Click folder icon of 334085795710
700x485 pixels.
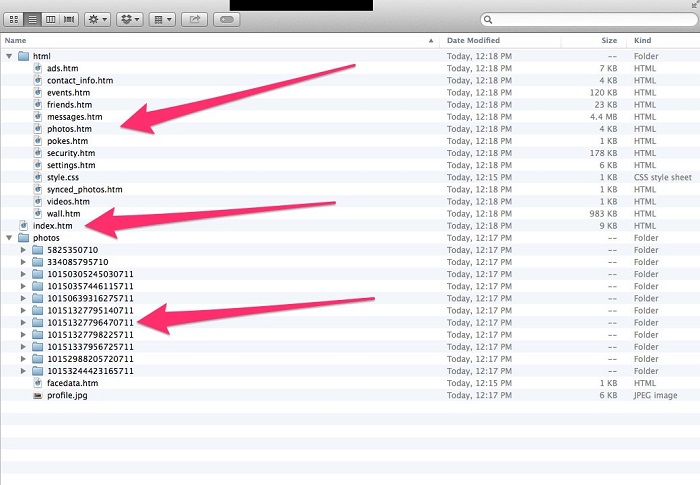coord(38,262)
